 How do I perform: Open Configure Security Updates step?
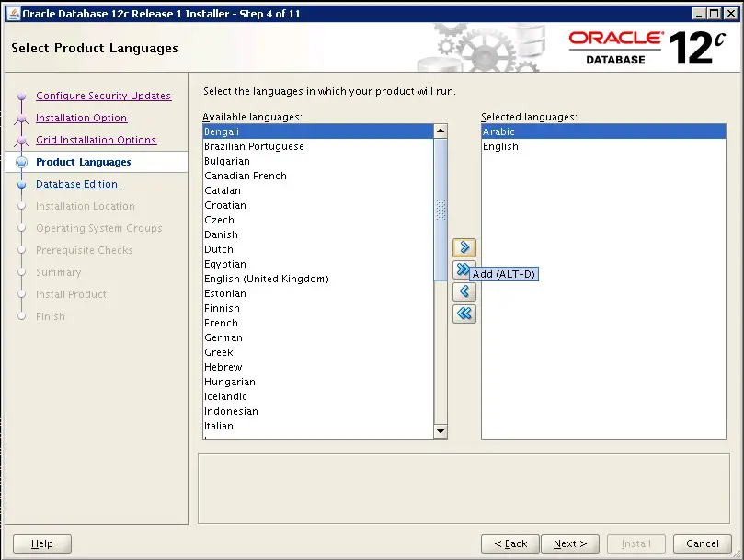103,96
